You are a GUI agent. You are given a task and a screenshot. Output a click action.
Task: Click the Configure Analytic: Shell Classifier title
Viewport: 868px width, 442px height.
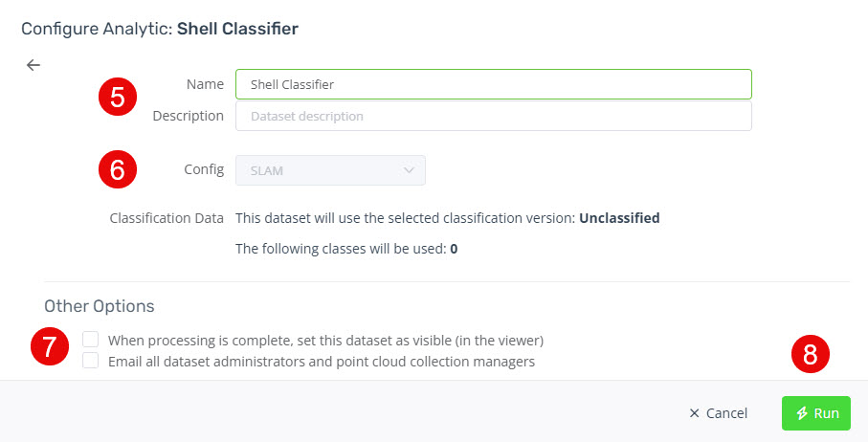coord(160,29)
